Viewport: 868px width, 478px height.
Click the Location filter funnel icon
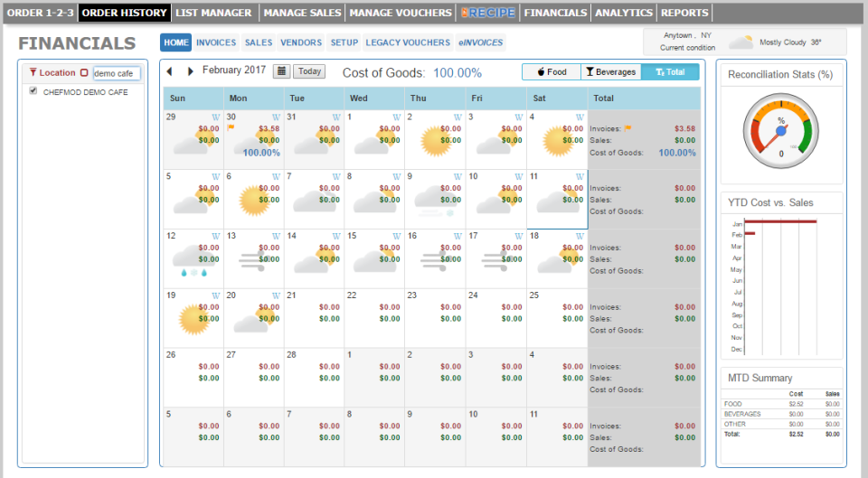point(33,72)
